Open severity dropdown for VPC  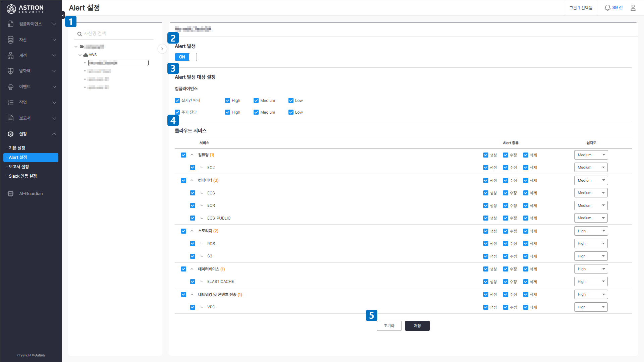[x=591, y=307]
